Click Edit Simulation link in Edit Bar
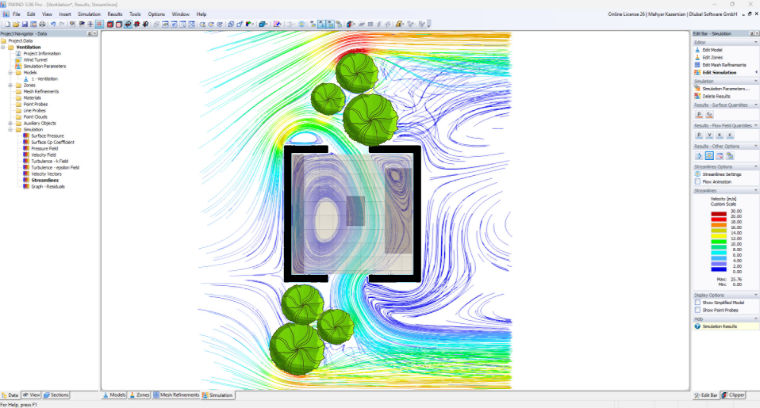The height and width of the screenshot is (408, 760). (719, 73)
